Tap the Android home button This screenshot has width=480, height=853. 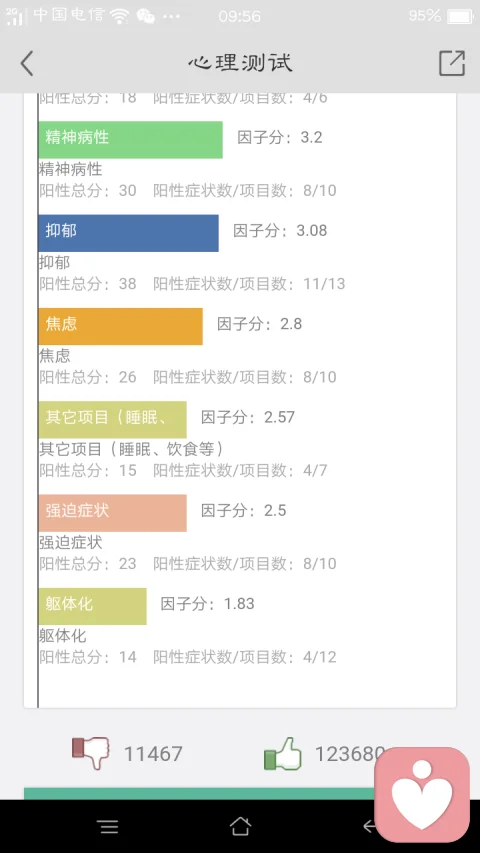[240, 826]
